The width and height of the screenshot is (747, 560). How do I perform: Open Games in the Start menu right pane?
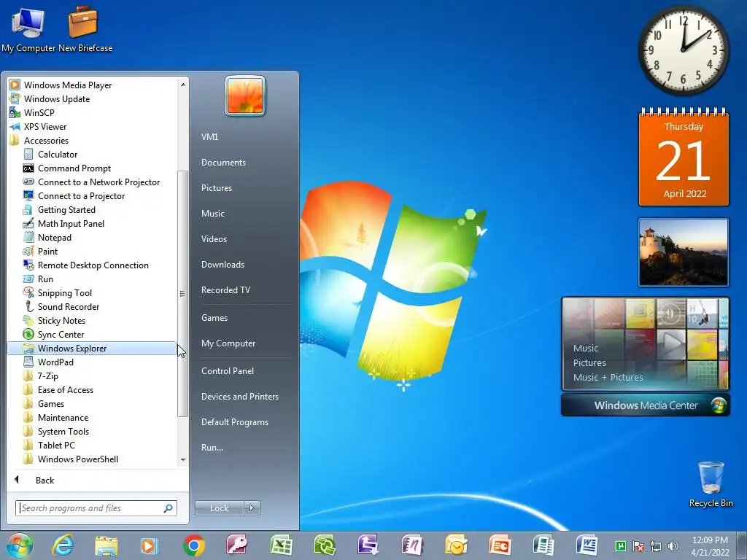(214, 318)
